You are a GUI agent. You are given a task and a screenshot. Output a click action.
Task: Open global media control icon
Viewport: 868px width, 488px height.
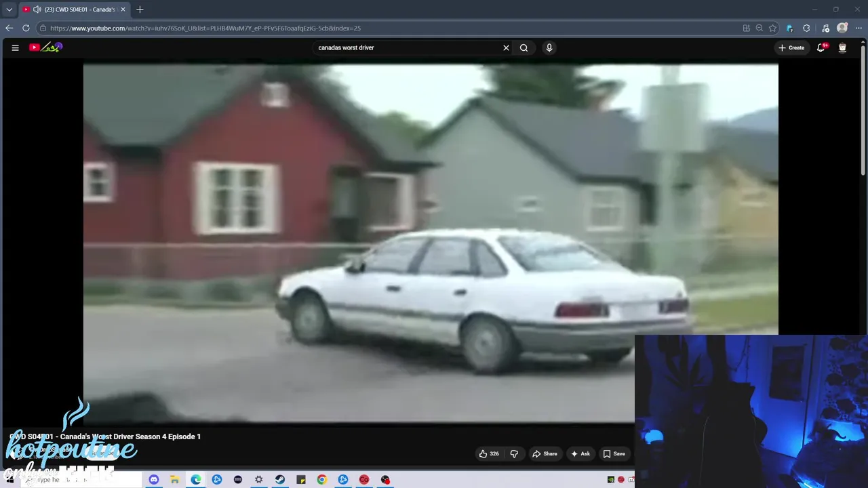(825, 28)
